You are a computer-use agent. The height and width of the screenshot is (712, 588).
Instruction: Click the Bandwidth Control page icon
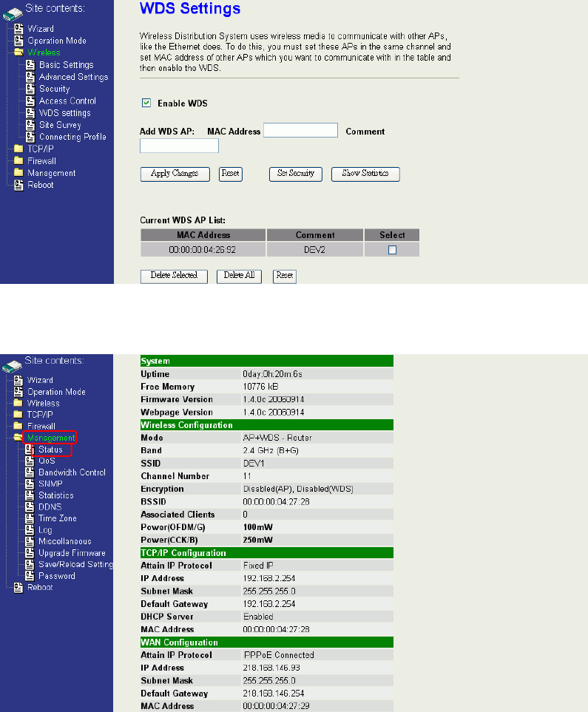(x=30, y=472)
